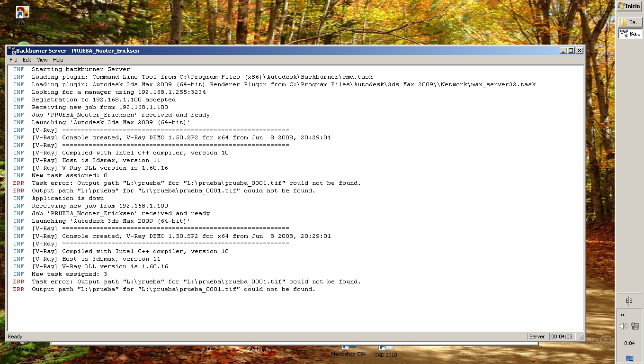
Task: Click the "Ready" status bar text
Action: point(15,337)
